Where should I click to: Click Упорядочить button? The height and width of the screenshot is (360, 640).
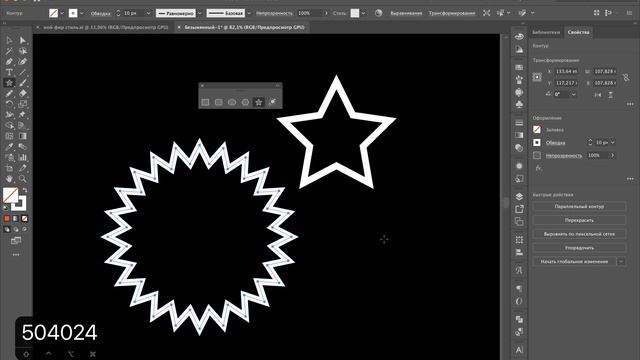(579, 248)
